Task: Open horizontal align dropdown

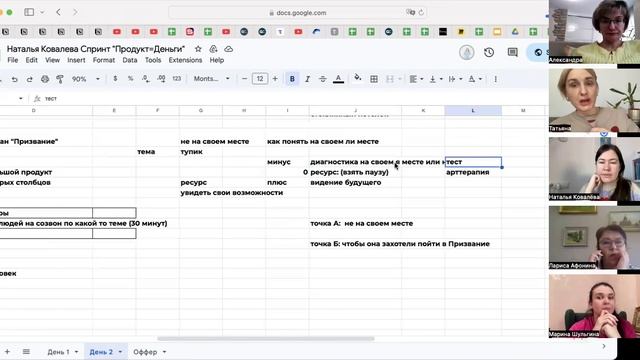Action: pos(416,79)
